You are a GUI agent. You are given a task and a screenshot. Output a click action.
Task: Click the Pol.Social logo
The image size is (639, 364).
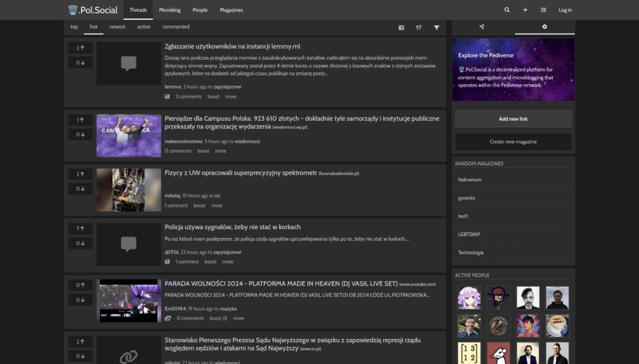coord(93,10)
